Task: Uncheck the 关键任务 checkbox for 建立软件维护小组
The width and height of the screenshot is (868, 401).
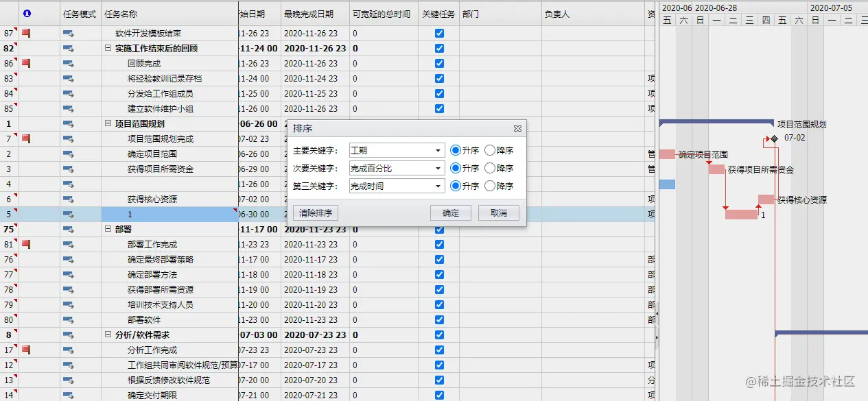Action: point(439,108)
